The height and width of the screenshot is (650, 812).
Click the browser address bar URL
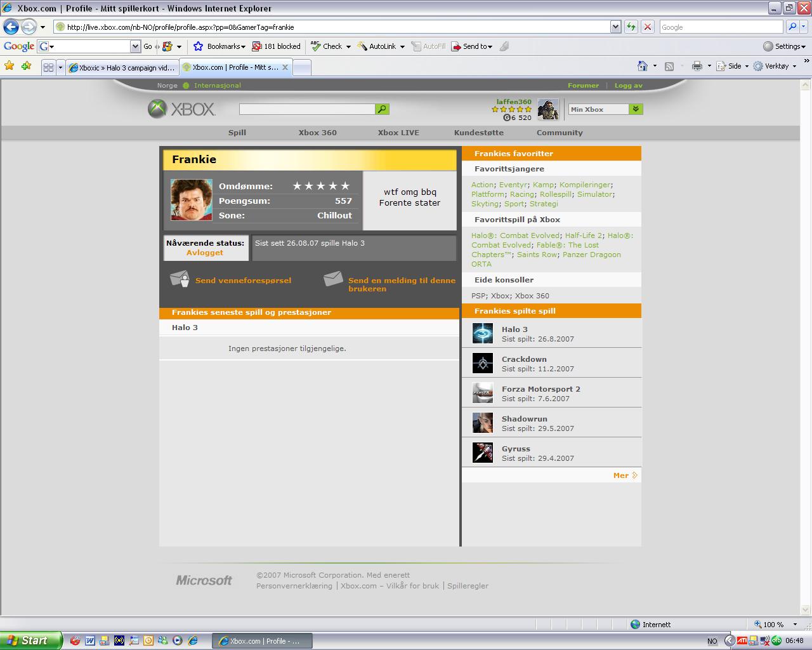[x=332, y=27]
